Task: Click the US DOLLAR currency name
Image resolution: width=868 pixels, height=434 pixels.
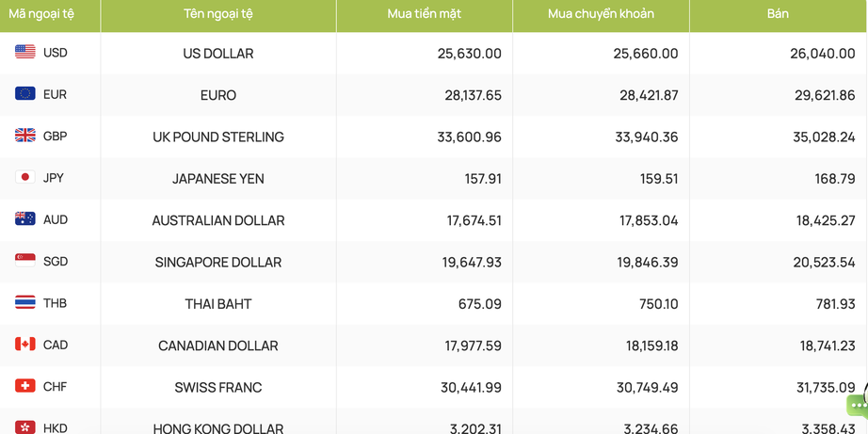Action: [218, 54]
